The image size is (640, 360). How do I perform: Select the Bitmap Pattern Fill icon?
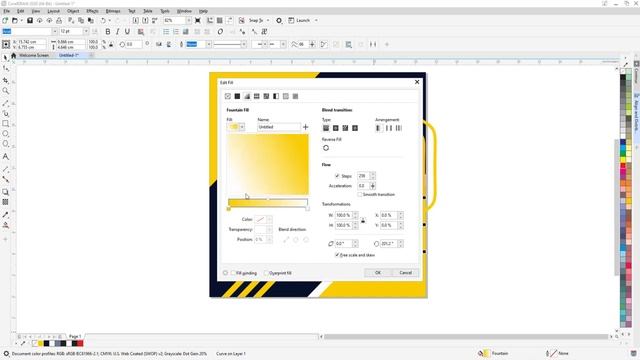click(266, 96)
